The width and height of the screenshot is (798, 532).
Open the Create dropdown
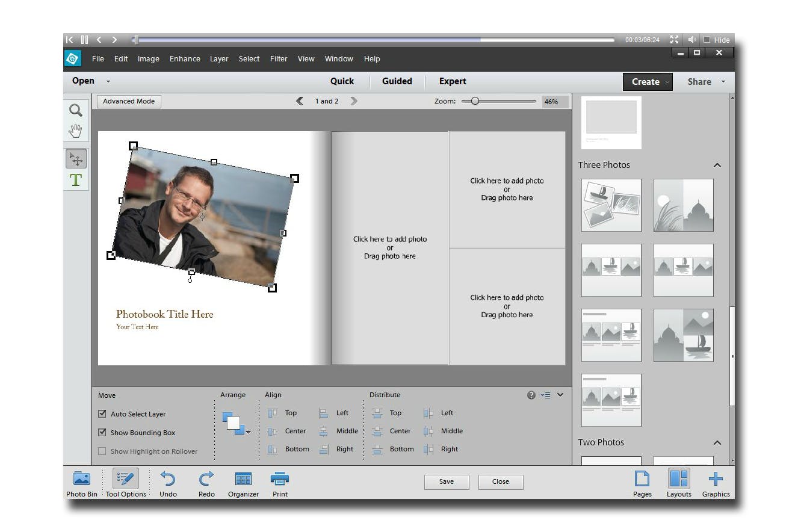pos(648,82)
